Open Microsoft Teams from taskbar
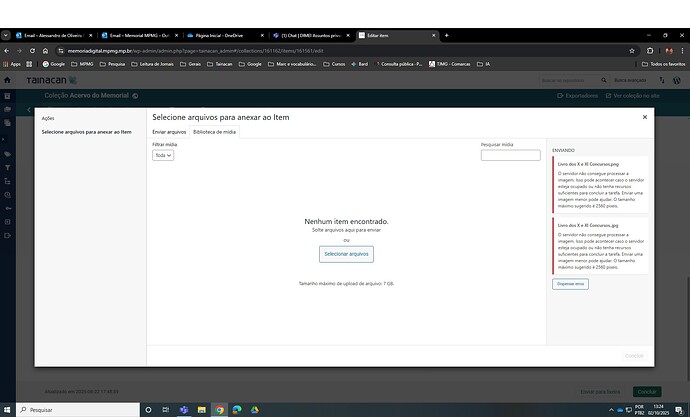Image resolution: width=690 pixels, height=417 pixels. (x=184, y=410)
